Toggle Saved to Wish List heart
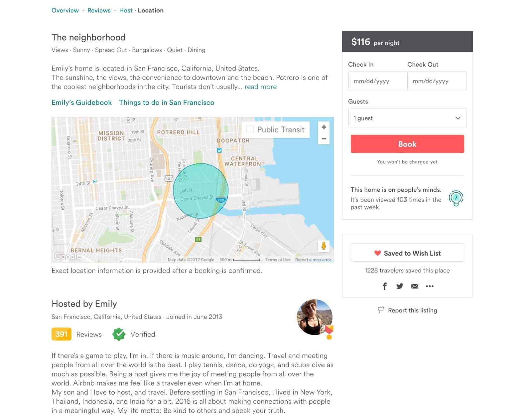 407,253
